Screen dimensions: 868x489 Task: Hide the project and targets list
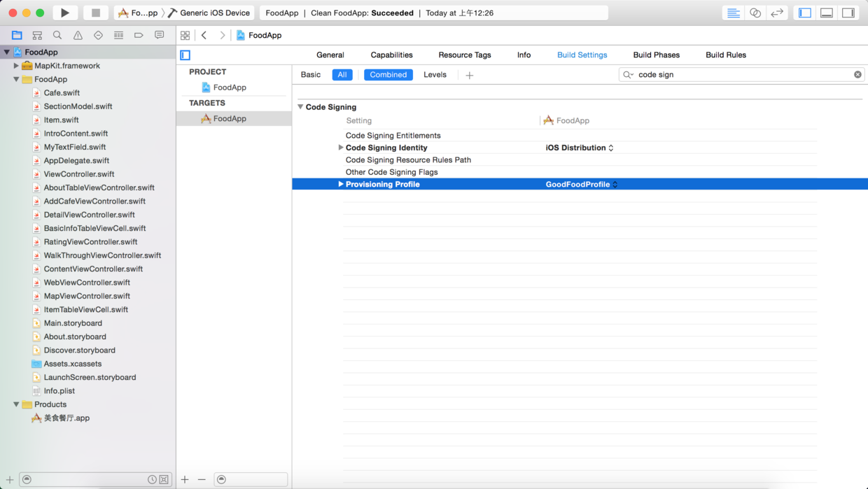tap(185, 55)
